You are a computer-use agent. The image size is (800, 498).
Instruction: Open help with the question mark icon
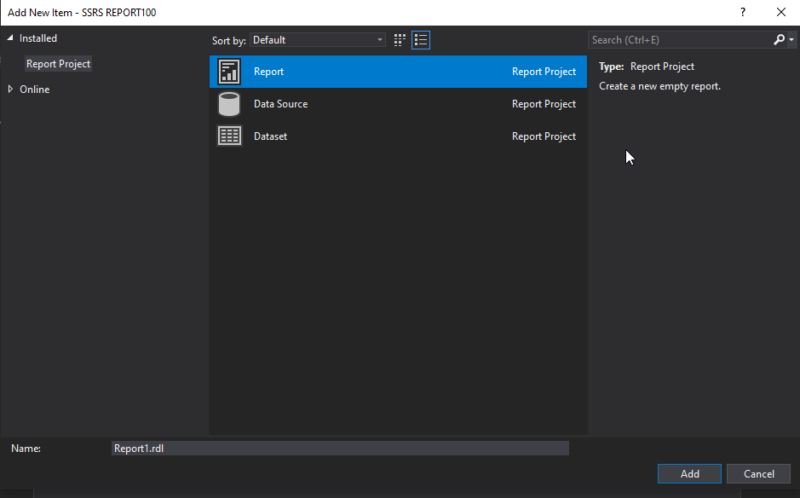742,12
